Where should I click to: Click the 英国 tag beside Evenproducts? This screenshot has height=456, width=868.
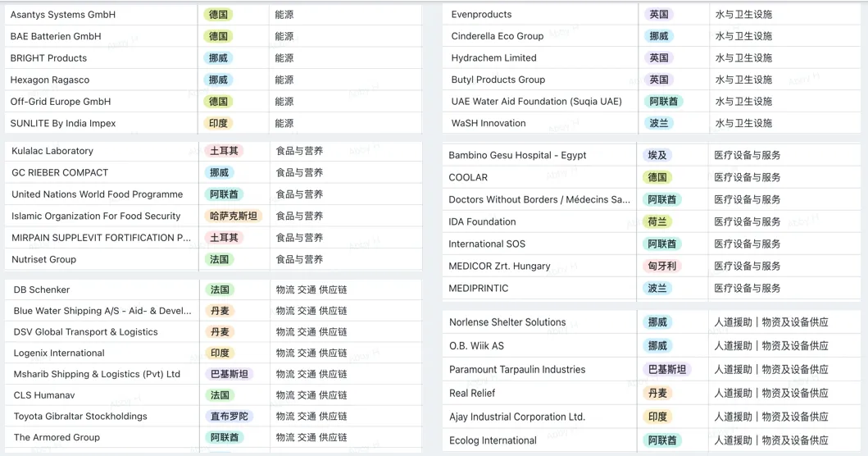point(659,15)
